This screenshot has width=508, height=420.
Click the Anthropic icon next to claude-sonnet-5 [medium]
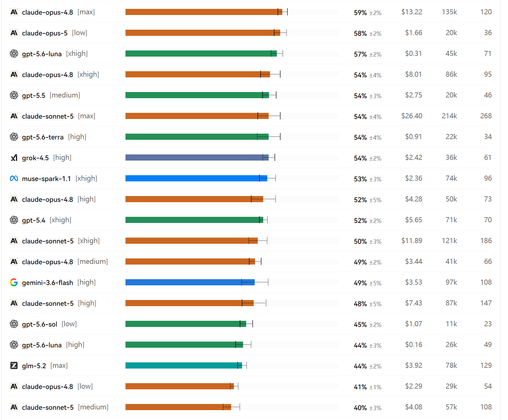(x=14, y=407)
